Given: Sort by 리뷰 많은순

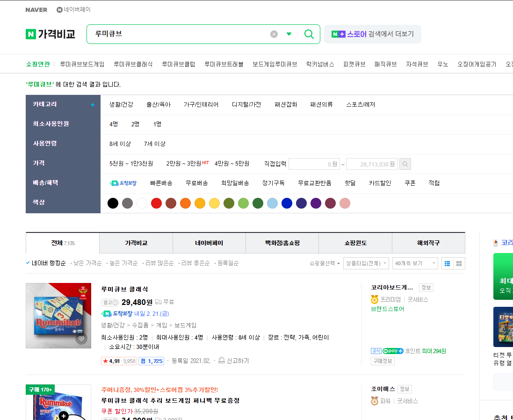Looking at the screenshot, I should coord(159,263).
